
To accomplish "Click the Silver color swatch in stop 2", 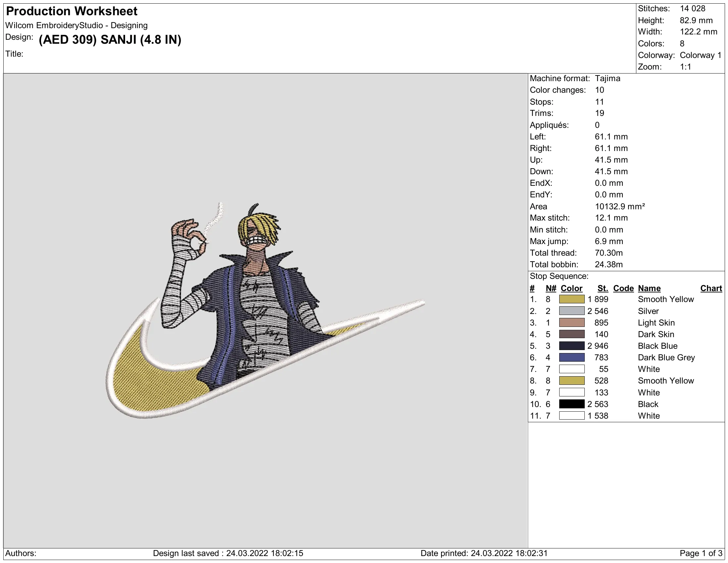I will [x=572, y=311].
